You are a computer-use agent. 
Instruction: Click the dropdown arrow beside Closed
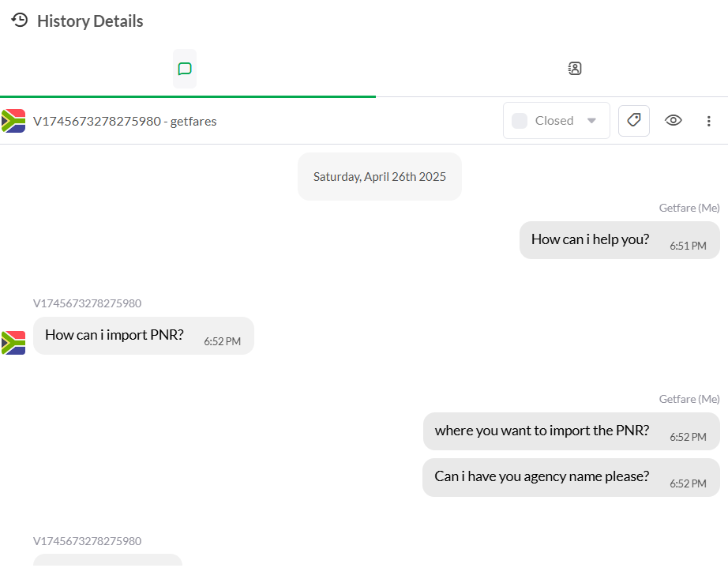(x=591, y=121)
